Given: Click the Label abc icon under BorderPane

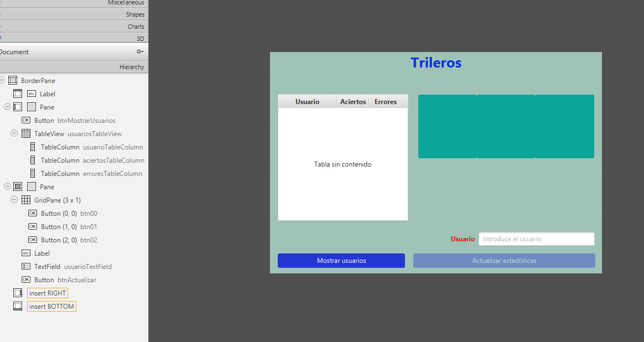Looking at the screenshot, I should pos(32,94).
